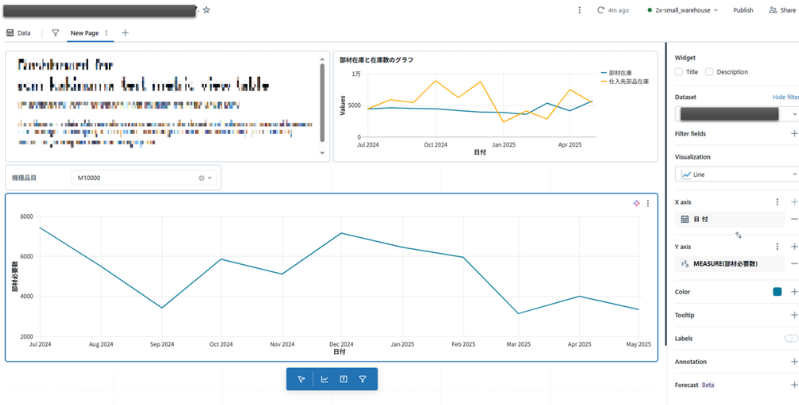The width and height of the screenshot is (799, 405).
Task: Star the dashboard as favorite
Action: click(206, 10)
